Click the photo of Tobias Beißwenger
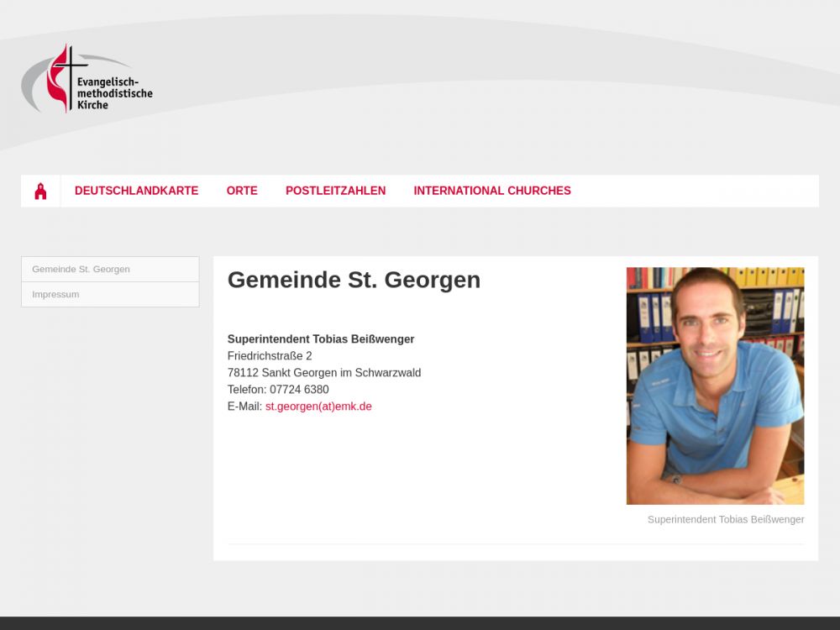Viewport: 840px width, 630px height. pyautogui.click(x=715, y=386)
